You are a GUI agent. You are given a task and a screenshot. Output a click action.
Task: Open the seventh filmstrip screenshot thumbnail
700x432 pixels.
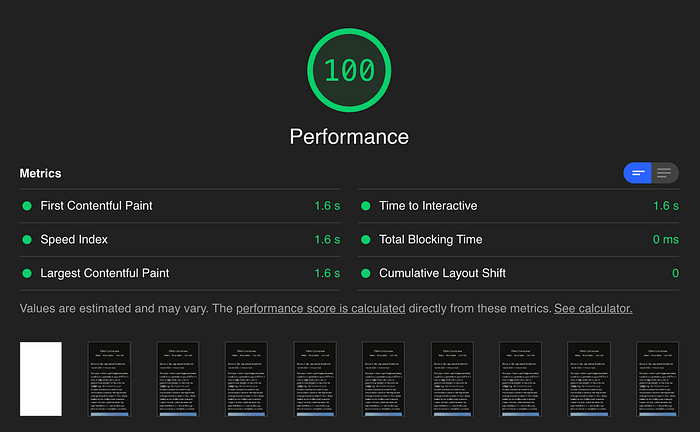(452, 379)
